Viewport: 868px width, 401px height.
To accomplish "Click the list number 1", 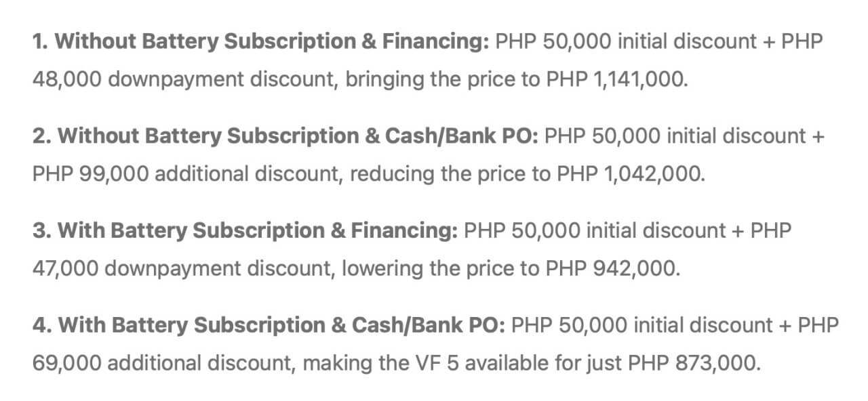I will (x=40, y=42).
